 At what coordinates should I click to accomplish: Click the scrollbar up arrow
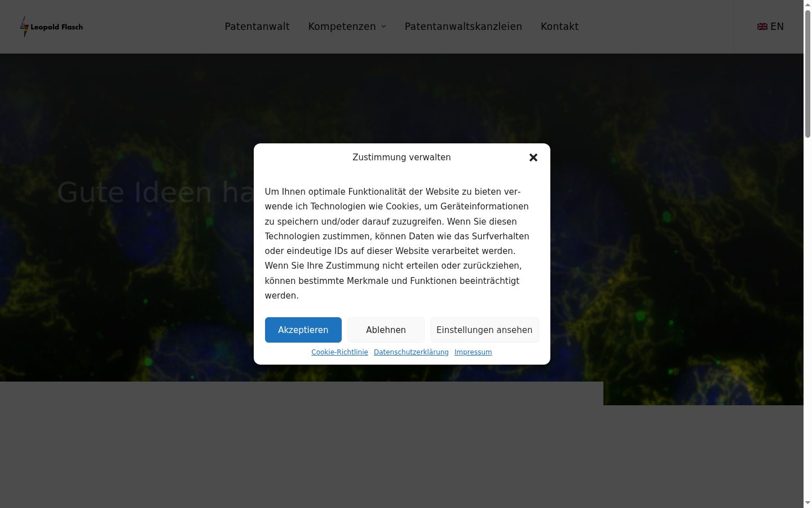(807, 5)
